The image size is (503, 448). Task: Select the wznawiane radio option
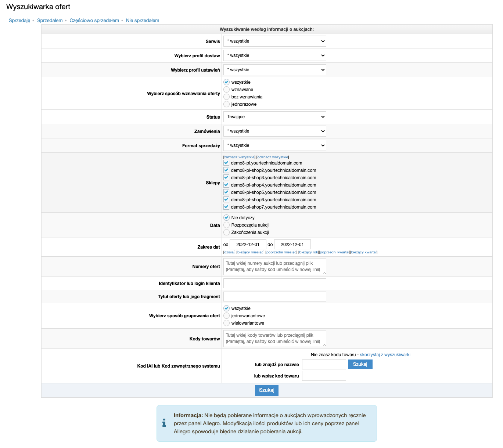(x=227, y=90)
